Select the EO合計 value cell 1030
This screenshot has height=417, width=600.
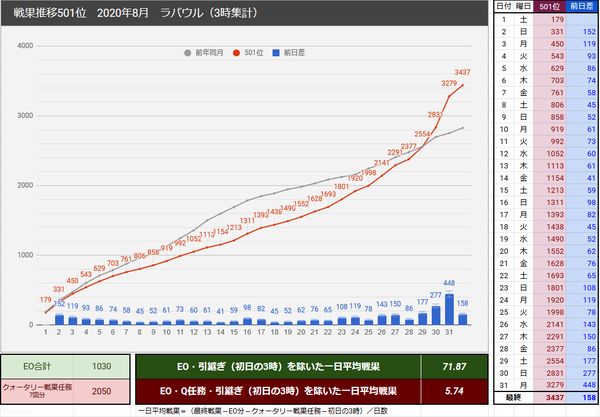[x=101, y=367]
